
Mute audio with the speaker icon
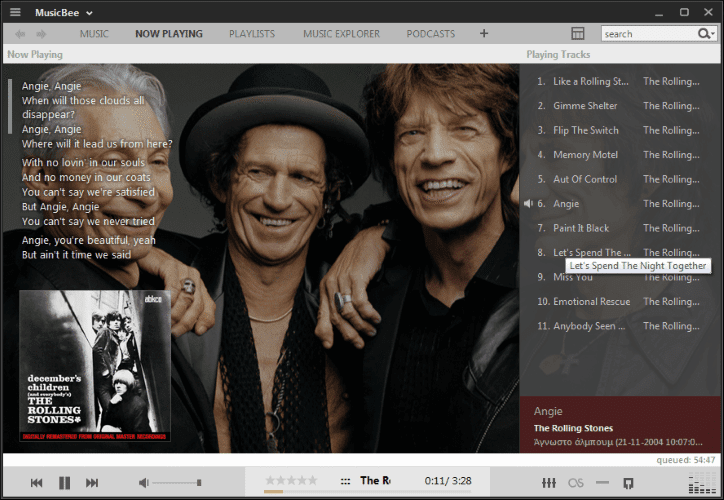tap(144, 483)
